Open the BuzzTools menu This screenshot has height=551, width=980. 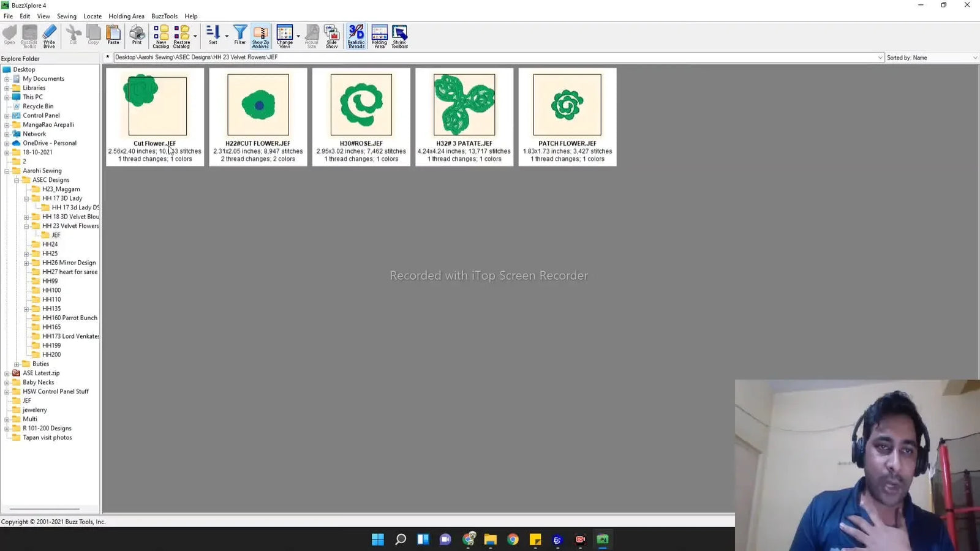(164, 16)
